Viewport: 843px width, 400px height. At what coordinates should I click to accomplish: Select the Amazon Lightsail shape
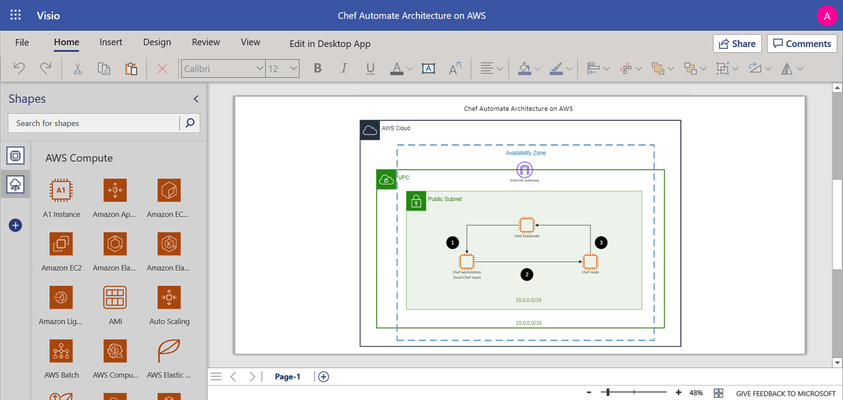(61, 305)
